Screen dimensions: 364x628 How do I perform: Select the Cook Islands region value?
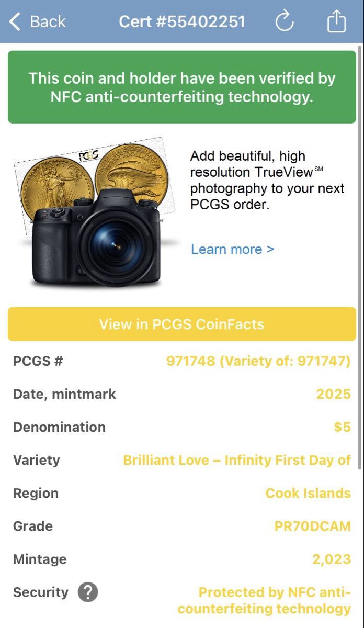click(x=308, y=493)
